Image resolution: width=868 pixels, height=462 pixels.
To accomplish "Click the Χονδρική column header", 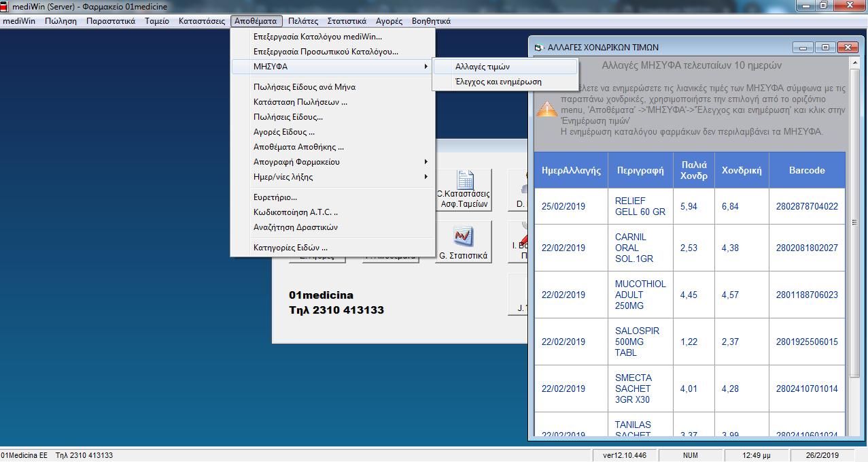I will click(742, 170).
